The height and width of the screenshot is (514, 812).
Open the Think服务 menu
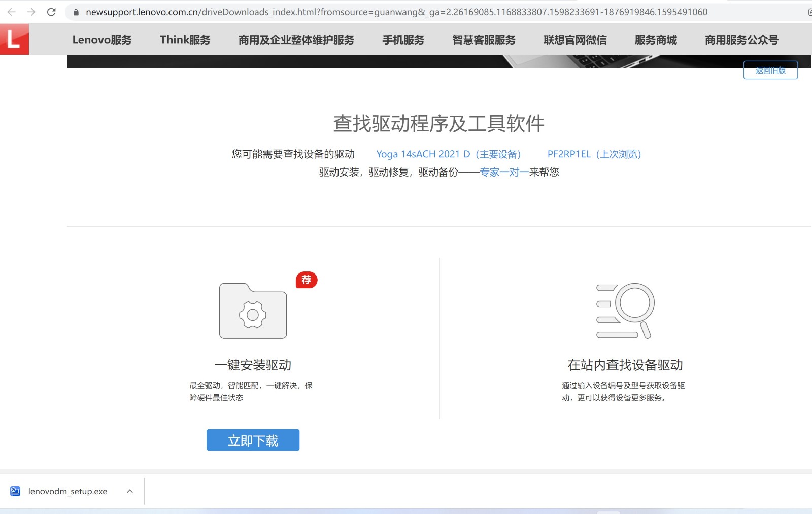(185, 40)
